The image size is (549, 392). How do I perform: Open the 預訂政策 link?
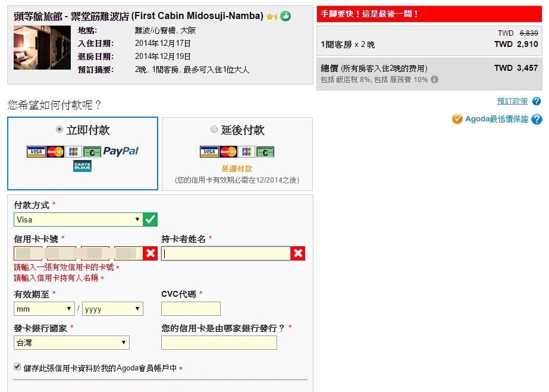[512, 101]
